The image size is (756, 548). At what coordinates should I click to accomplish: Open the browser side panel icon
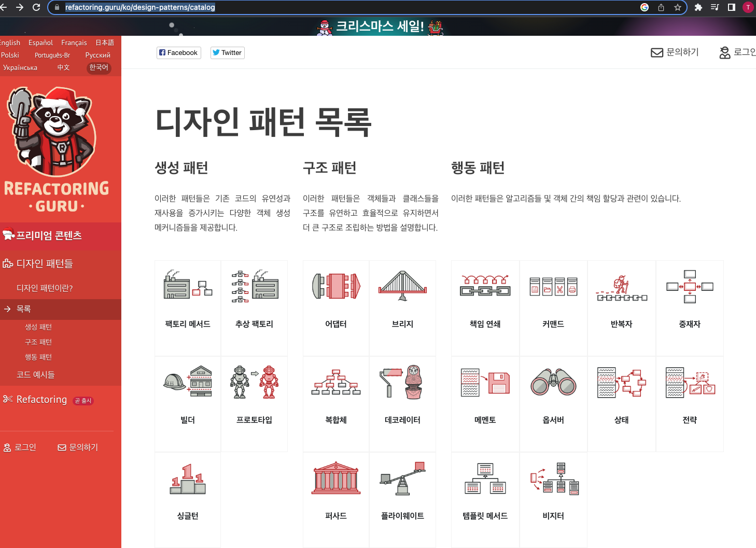[731, 7]
